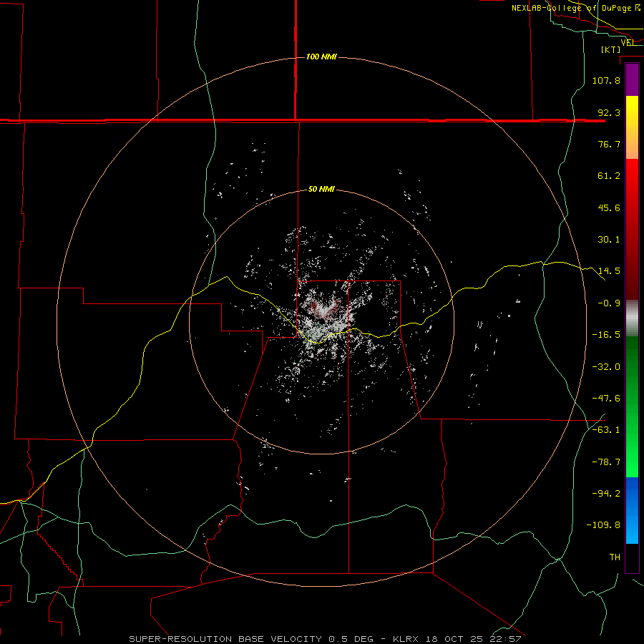
Task: Select the 14.5 value on velocity scale
Action: [609, 271]
